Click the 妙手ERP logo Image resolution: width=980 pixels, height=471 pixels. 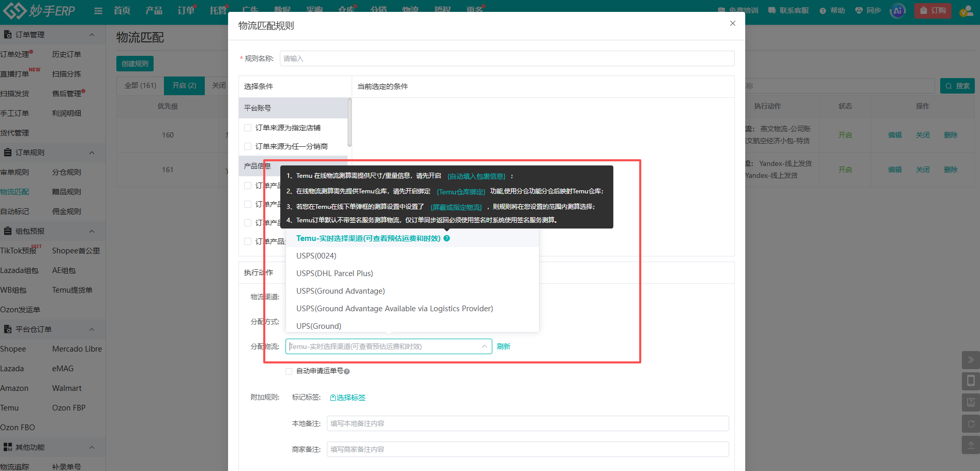point(39,11)
